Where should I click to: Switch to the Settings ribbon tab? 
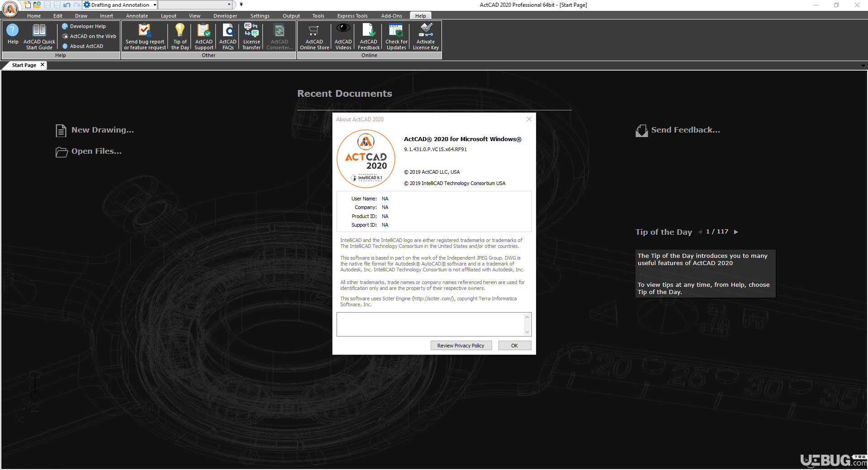tap(260, 16)
